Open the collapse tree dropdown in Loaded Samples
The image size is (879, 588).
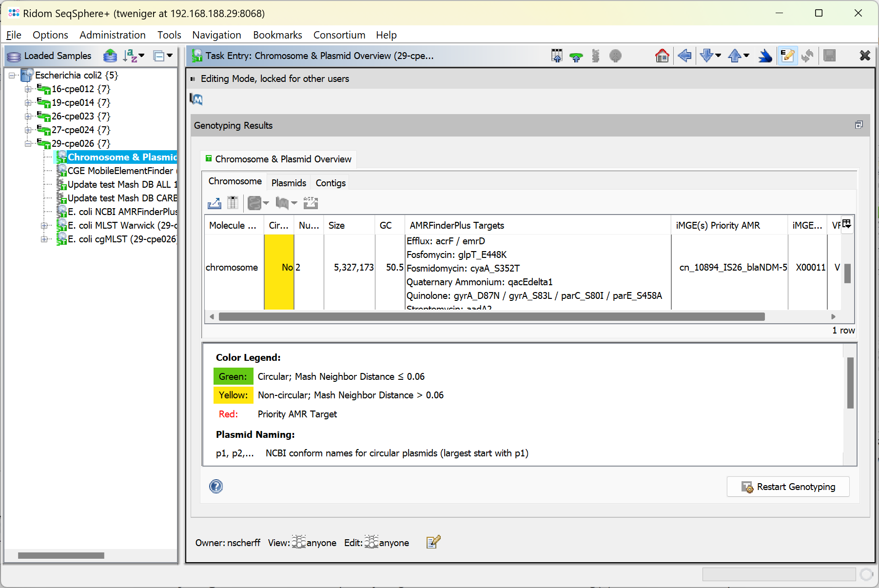(163, 56)
